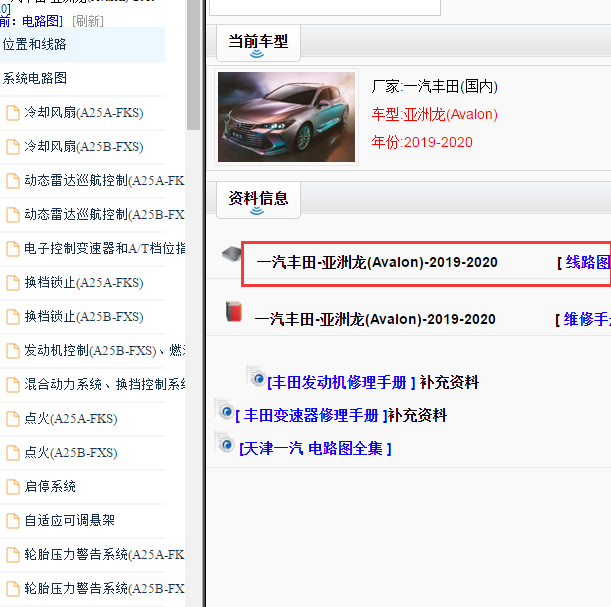Open 发动机控制(A25B-FXS) entry

point(104,351)
